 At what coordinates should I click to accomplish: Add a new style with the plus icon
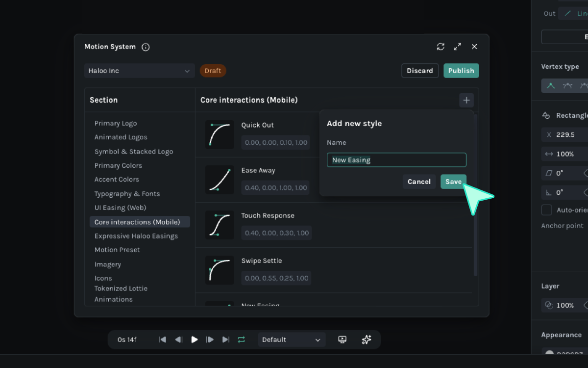[x=466, y=100]
